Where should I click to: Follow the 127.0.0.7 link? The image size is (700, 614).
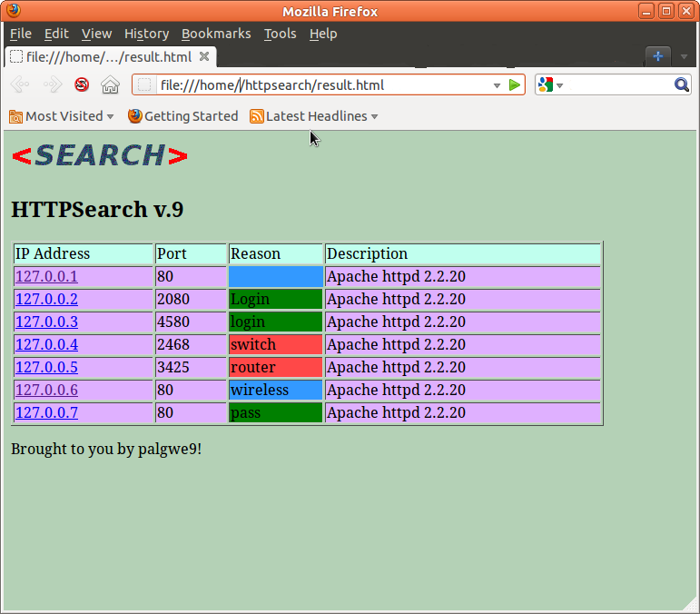(46, 413)
